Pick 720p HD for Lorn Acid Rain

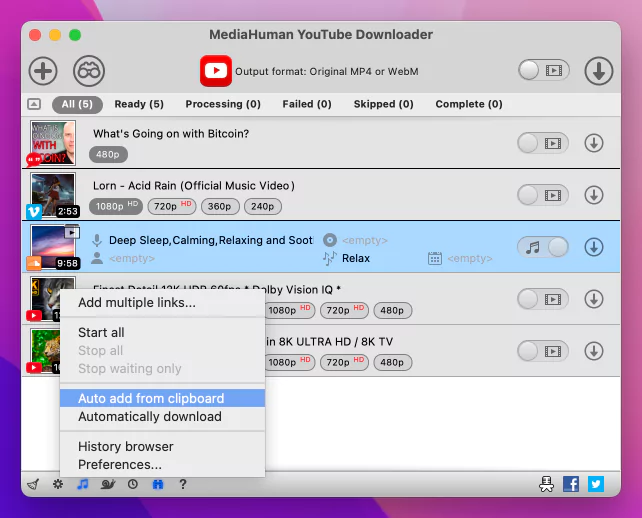click(x=172, y=206)
